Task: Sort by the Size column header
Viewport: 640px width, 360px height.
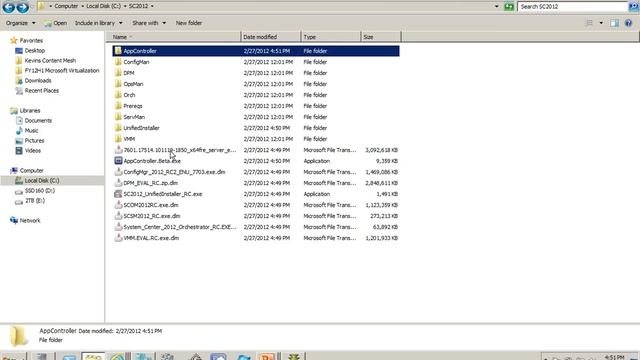Action: 381,37
